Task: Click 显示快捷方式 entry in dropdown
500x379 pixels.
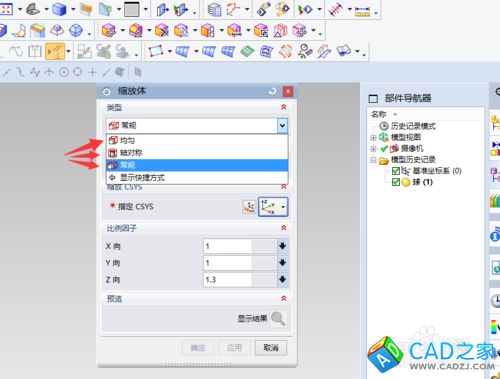Action: pos(197,177)
